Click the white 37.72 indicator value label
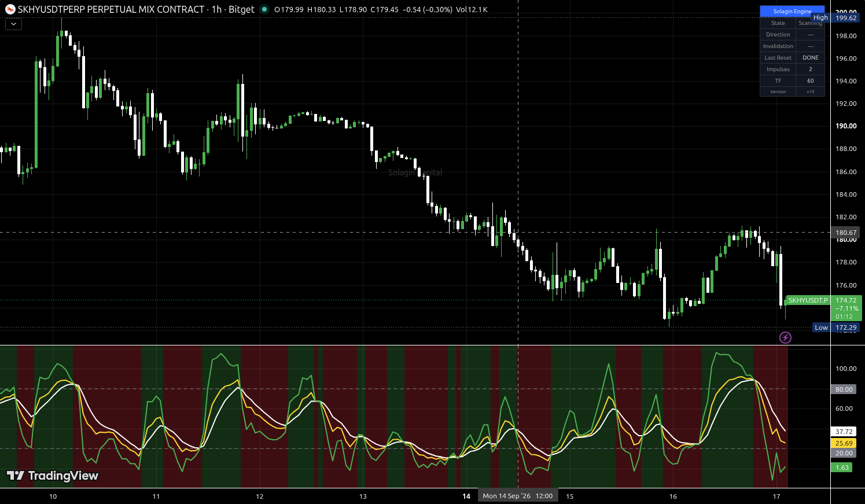865x504 pixels. (x=844, y=432)
